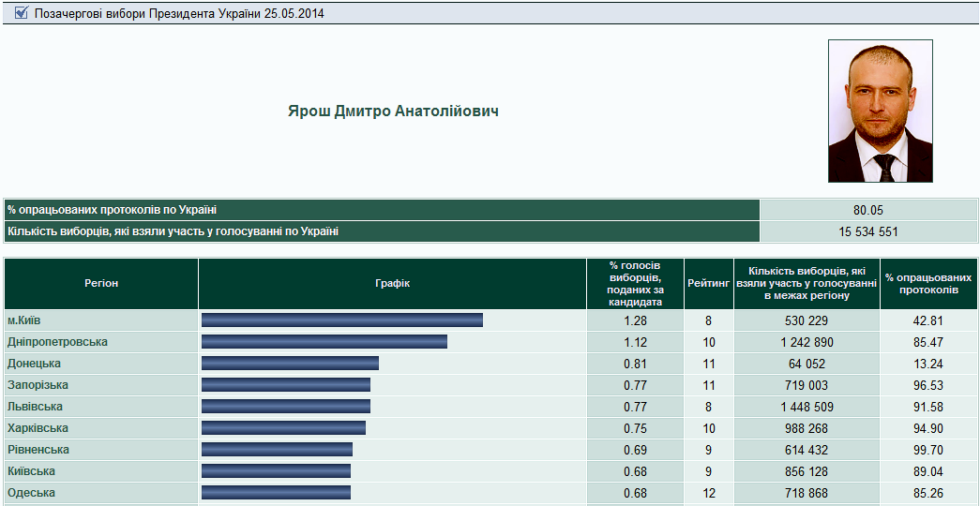Click the bar graph for Донецька
980x506 pixels.
pos(290,364)
